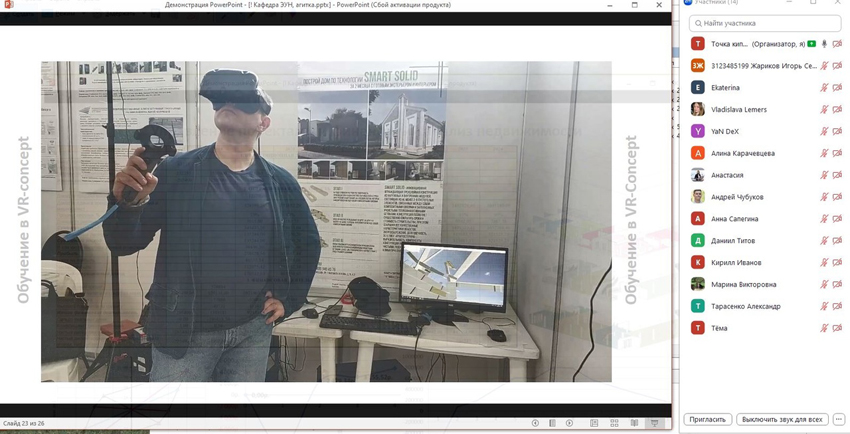This screenshot has height=434, width=850.
Task: Select participant Кирилл Иванов
Action: coord(765,262)
